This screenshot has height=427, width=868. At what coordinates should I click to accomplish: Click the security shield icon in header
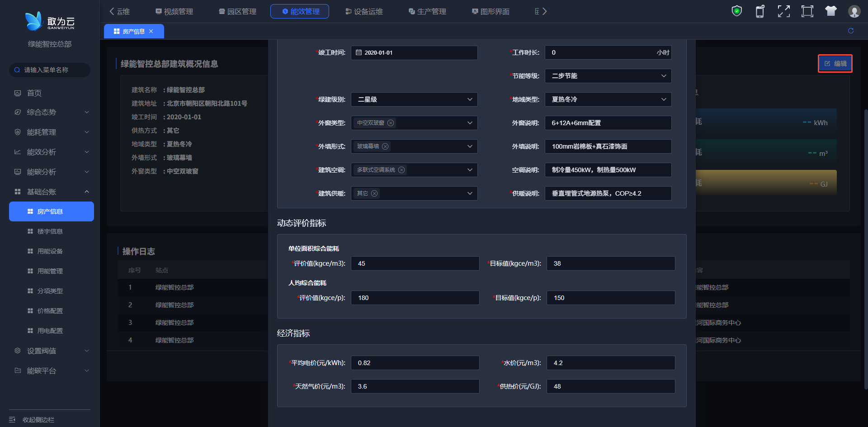[736, 11]
